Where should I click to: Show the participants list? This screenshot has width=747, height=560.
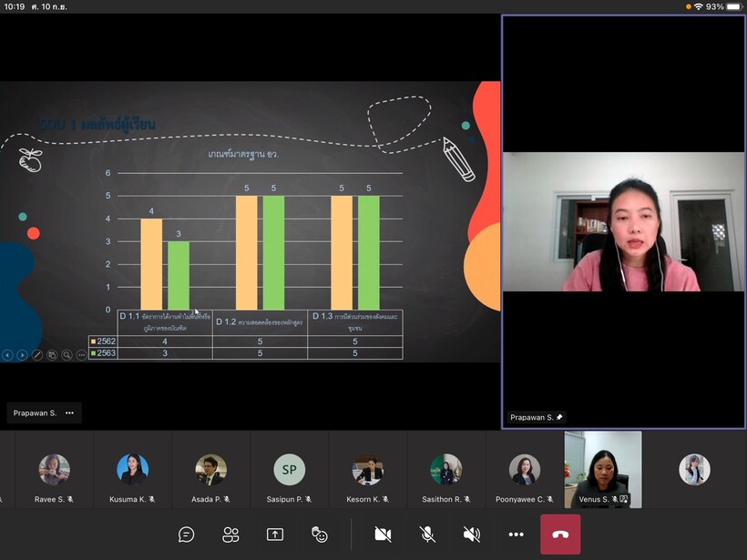coord(230,535)
